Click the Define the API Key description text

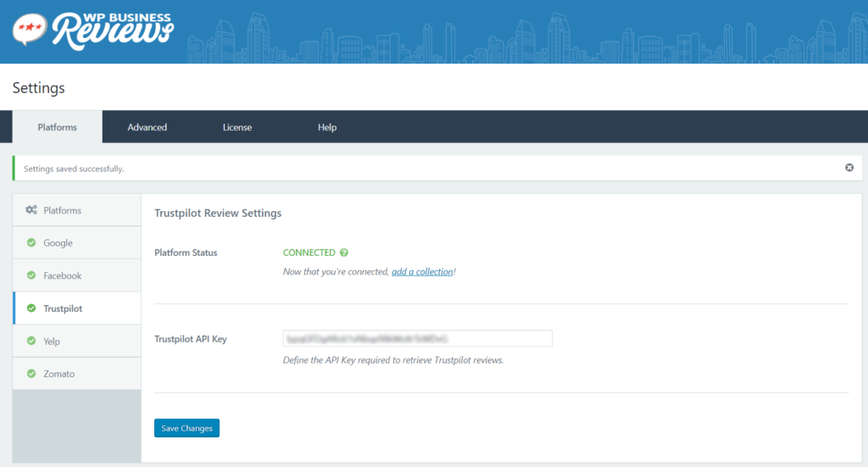point(393,360)
